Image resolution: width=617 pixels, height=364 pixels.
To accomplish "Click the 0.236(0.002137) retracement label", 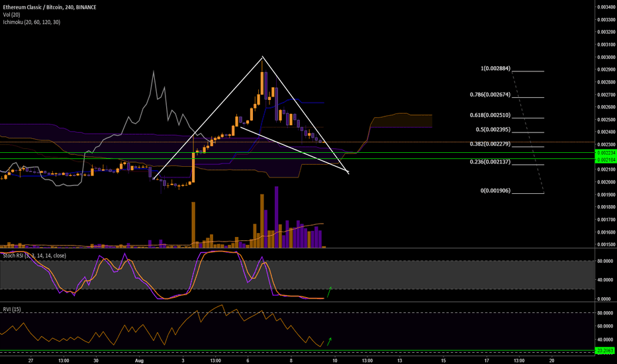I will tap(490, 161).
